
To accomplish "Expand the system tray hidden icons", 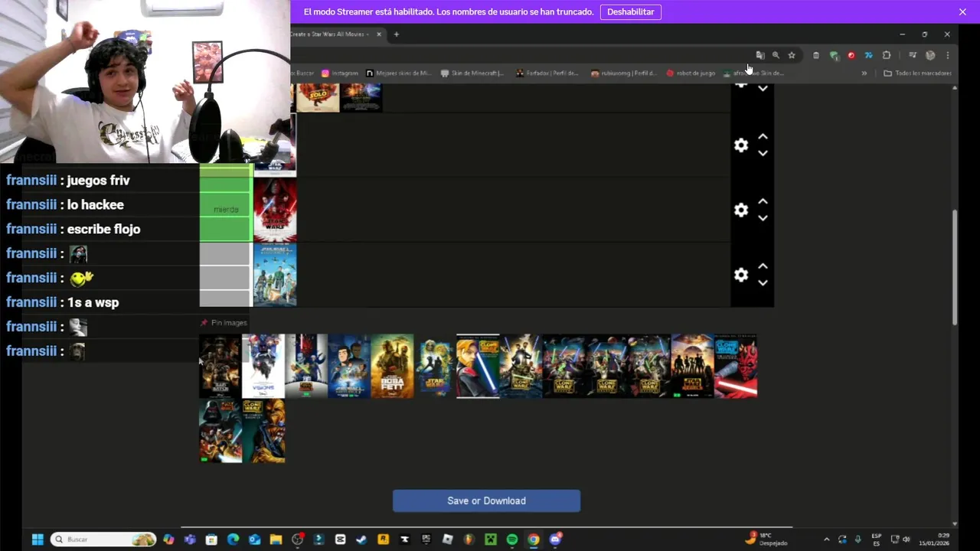I will 826,540.
